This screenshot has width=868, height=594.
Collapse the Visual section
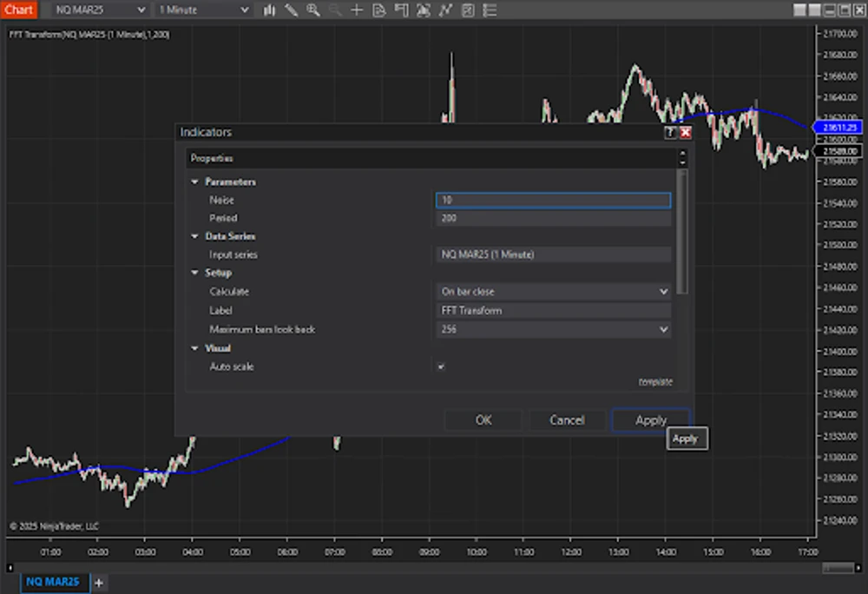pyautogui.click(x=194, y=348)
